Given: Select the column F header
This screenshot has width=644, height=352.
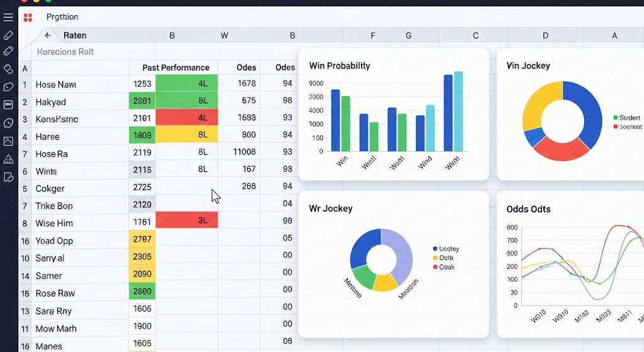Looking at the screenshot, I should tap(373, 36).
